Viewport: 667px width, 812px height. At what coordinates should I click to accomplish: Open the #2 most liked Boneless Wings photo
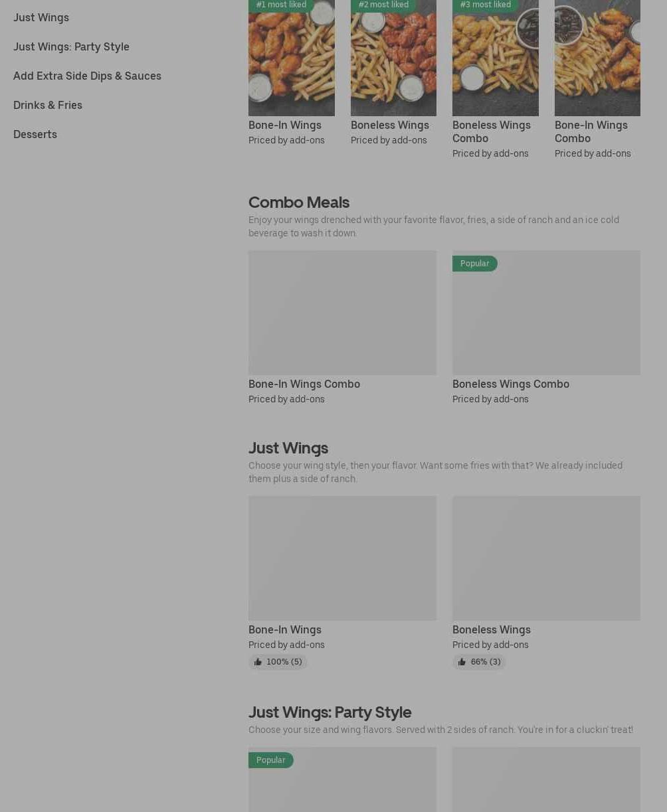pyautogui.click(x=393, y=58)
